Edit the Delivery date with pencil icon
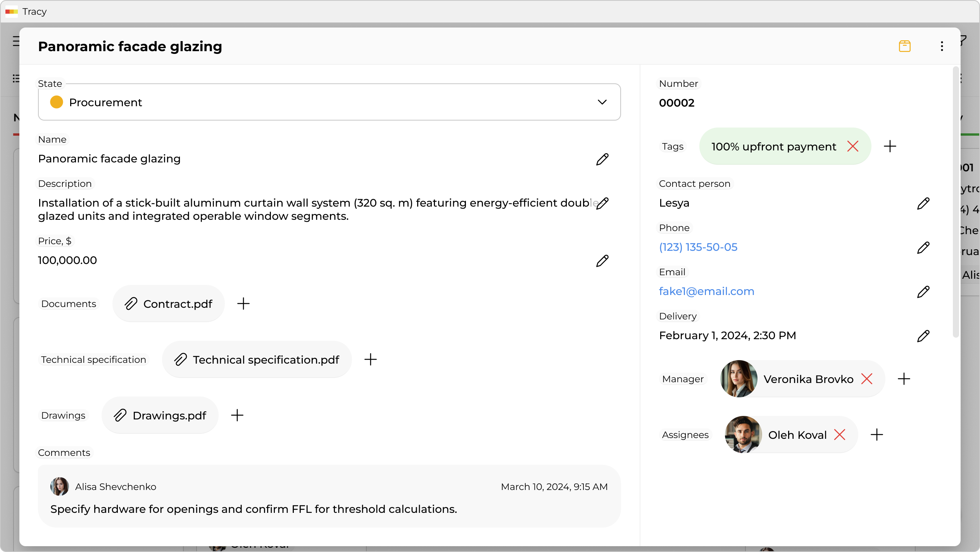Image resolution: width=980 pixels, height=552 pixels. tap(923, 336)
